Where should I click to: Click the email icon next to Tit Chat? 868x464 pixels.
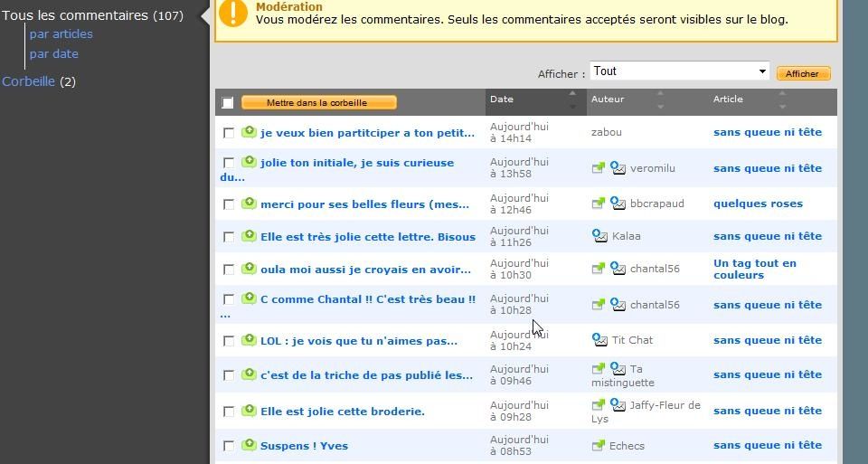pos(599,339)
